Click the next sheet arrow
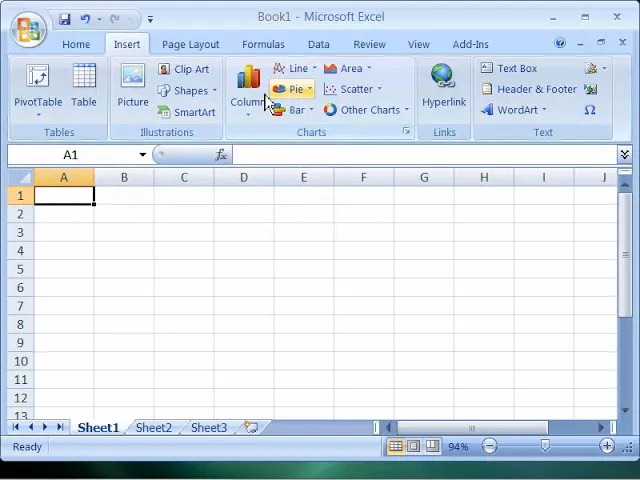Image resolution: width=640 pixels, height=480 pixels. pyautogui.click(x=45, y=427)
